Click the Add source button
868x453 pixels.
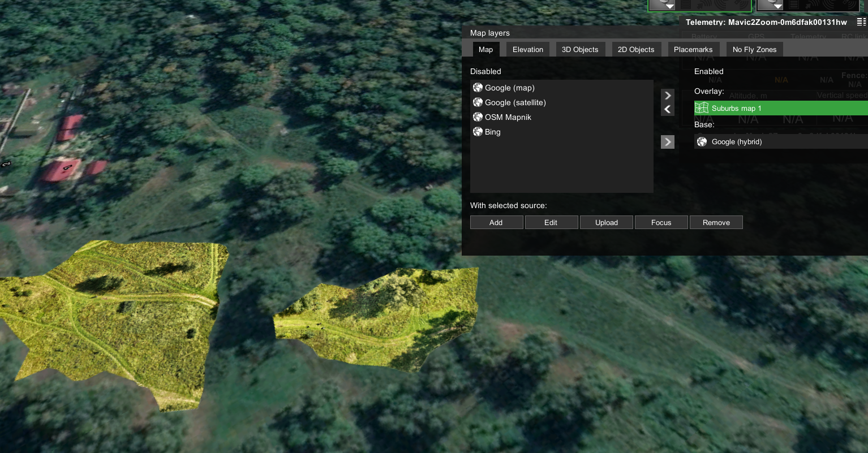click(496, 222)
